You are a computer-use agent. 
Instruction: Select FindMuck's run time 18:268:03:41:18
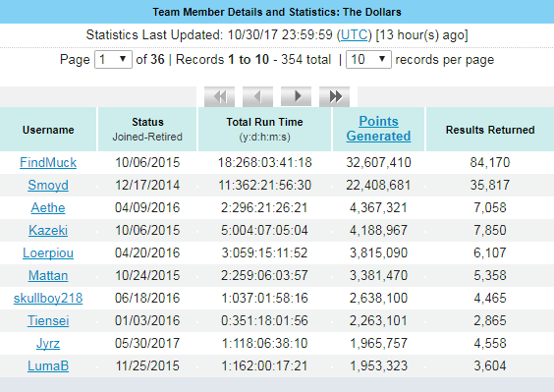[x=264, y=163]
